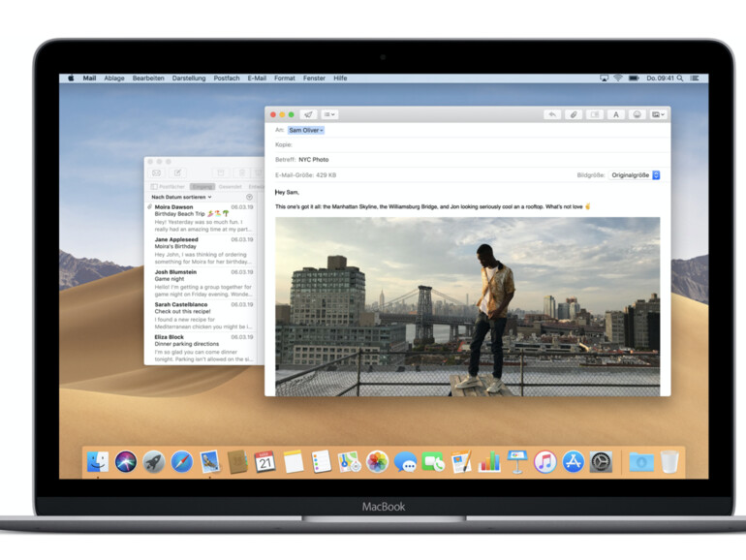Launch Siri from the Dock
This screenshot has width=746, height=560.
(126, 461)
